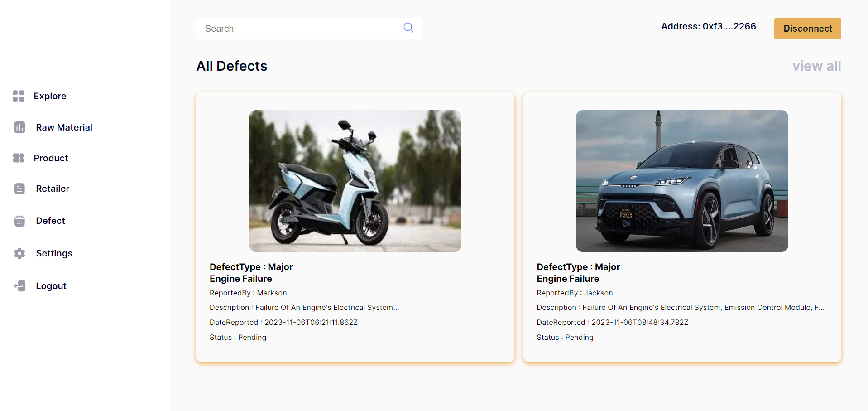Click the search magnifier icon
The height and width of the screenshot is (411, 868).
pos(408,28)
